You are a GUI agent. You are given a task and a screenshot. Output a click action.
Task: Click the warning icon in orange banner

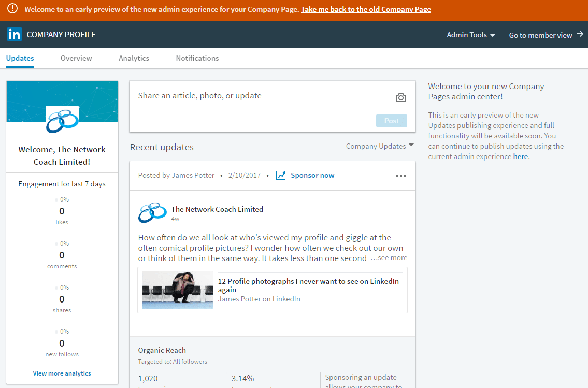coord(12,8)
